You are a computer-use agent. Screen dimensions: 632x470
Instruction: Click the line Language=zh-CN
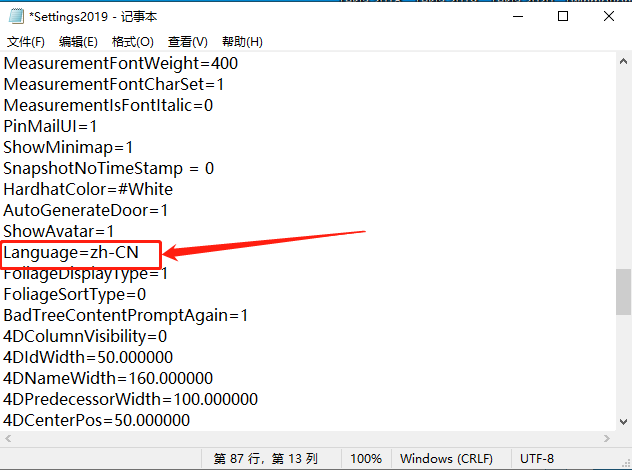click(x=71, y=252)
